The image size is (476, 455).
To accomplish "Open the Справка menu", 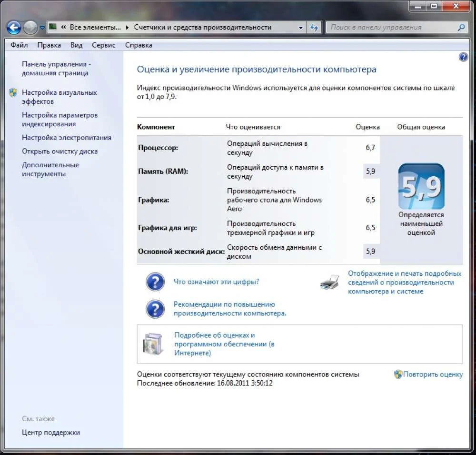I will pyautogui.click(x=139, y=45).
